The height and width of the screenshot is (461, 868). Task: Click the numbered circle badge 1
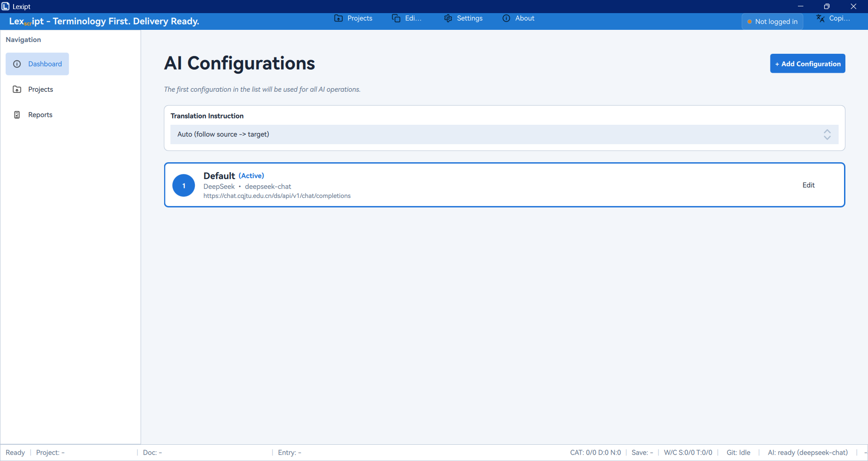pos(184,186)
